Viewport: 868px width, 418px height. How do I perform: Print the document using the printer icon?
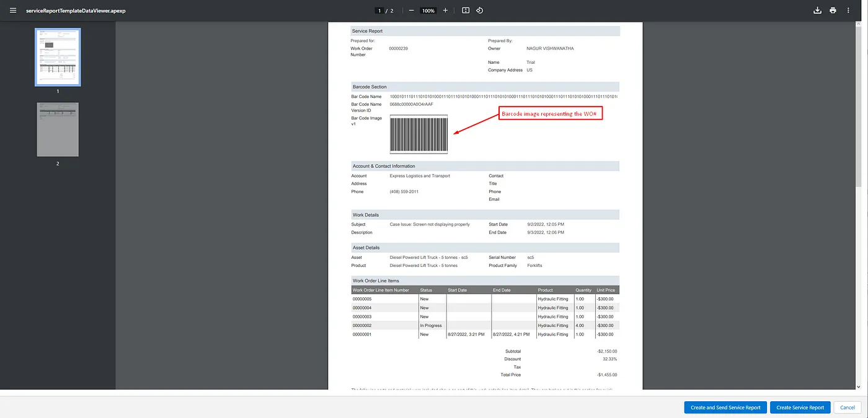[x=833, y=11]
